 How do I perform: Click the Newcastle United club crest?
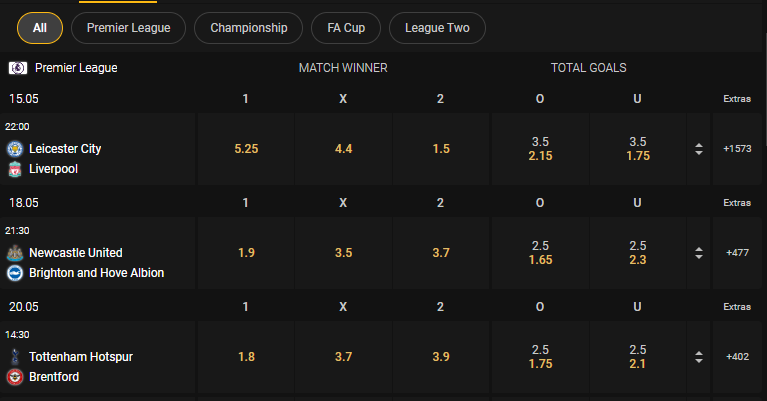tap(15, 253)
